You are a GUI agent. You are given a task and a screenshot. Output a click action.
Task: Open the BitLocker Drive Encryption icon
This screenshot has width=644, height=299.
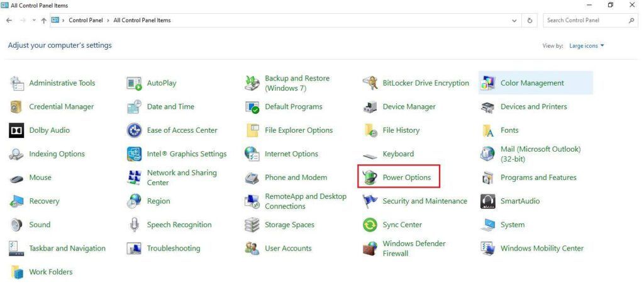(370, 83)
